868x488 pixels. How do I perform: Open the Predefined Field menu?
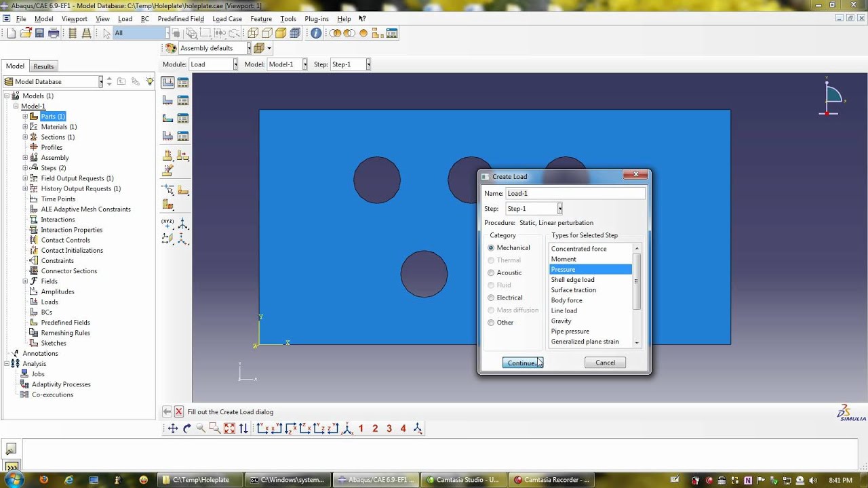[180, 19]
